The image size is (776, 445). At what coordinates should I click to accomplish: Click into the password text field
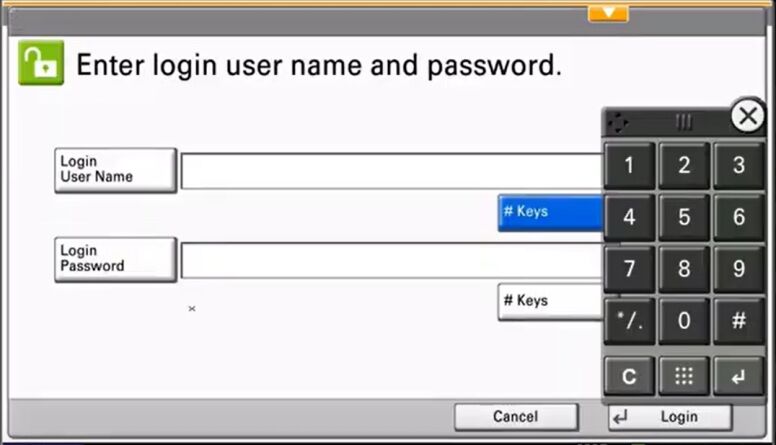pos(392,260)
